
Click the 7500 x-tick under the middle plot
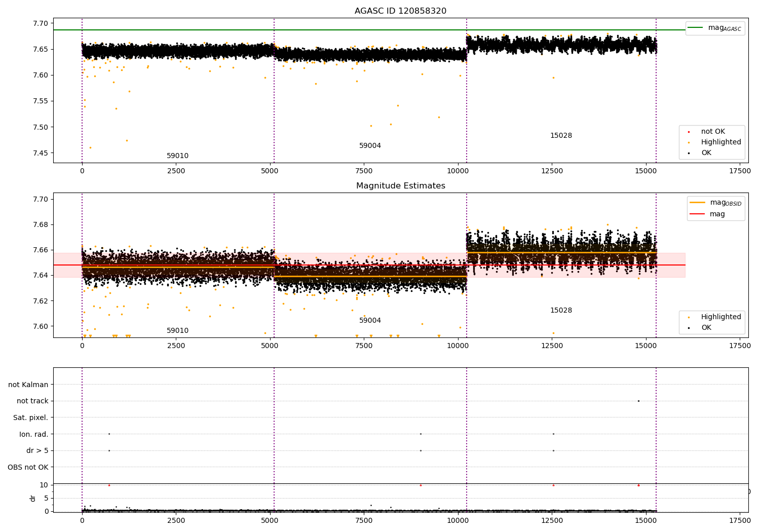(x=364, y=346)
